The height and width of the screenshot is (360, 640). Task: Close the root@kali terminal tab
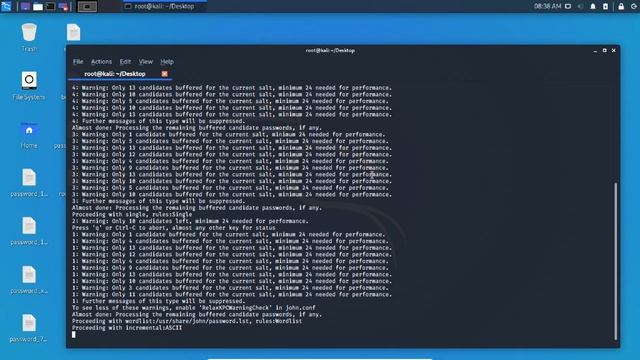click(x=164, y=74)
